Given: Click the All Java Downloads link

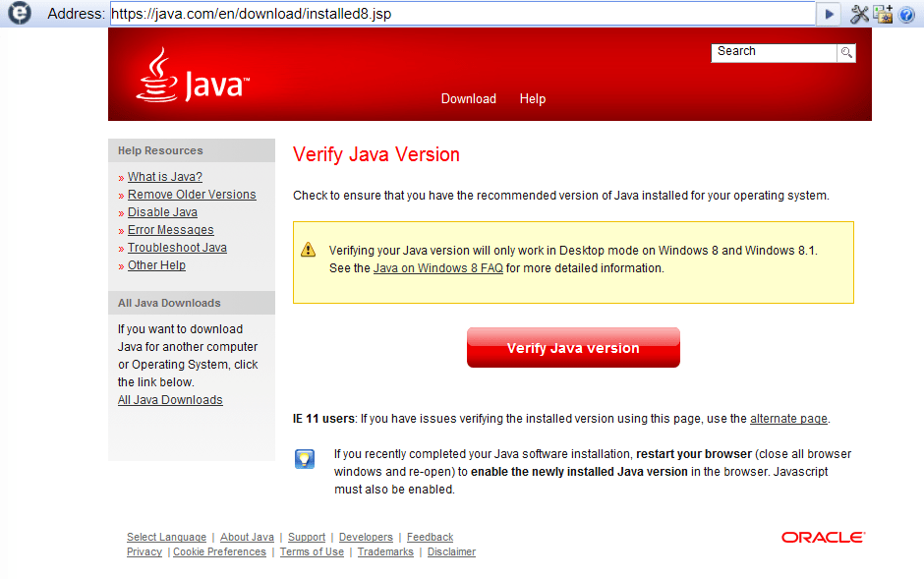Looking at the screenshot, I should pos(169,399).
